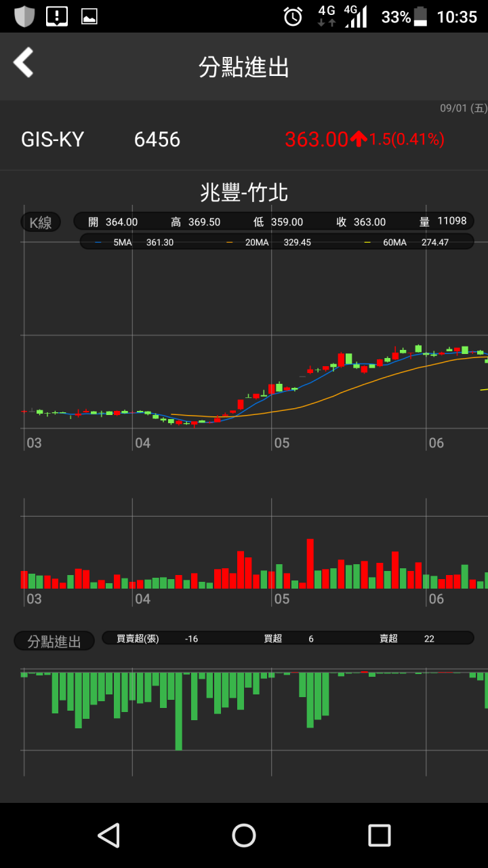Open the alarm clock status icon
Viewport: 488px width, 868px height.
point(293,16)
